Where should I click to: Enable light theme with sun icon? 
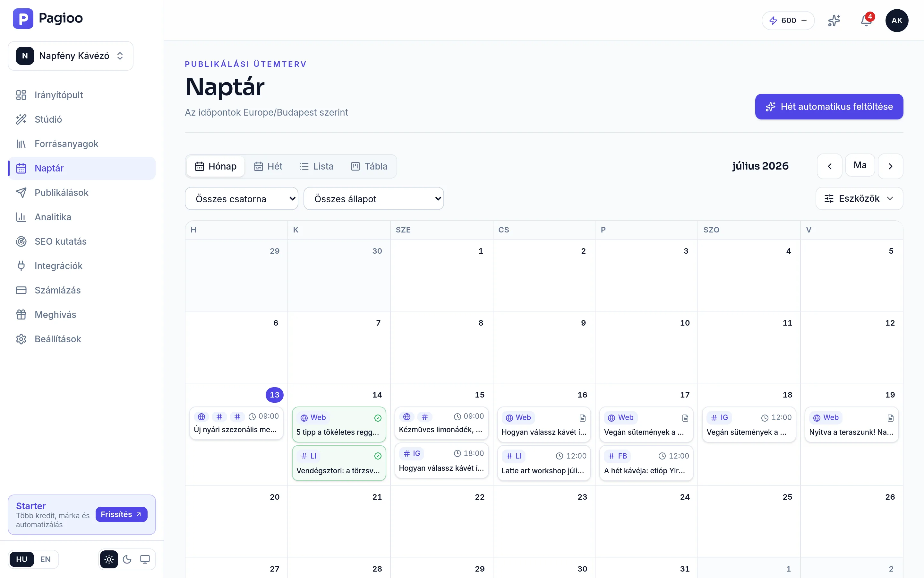(x=109, y=559)
